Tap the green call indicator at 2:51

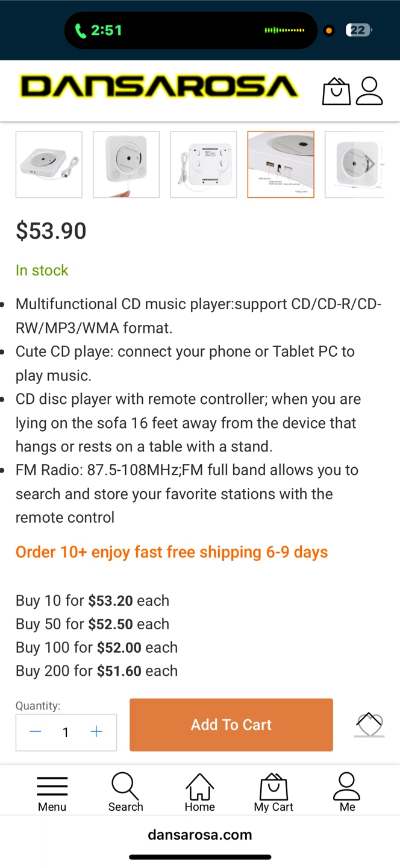[99, 30]
